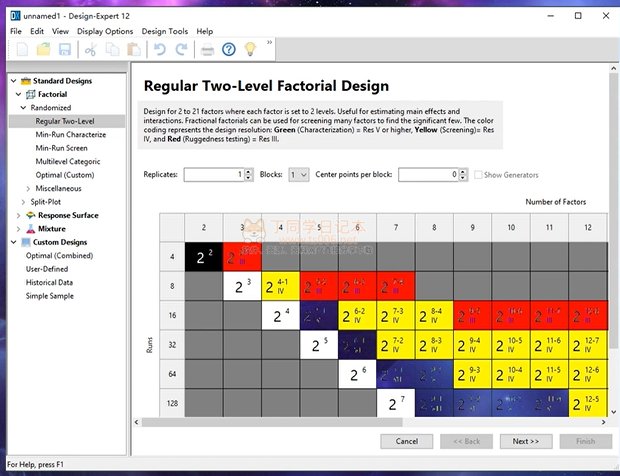The width and height of the screenshot is (620, 476).
Task: Open Help via question mark icon
Action: [229, 49]
